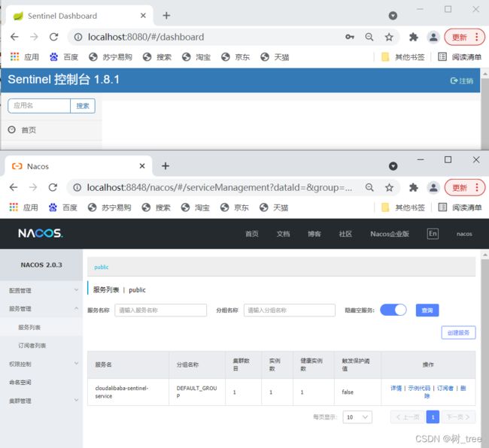Open 天猫 bookmark in Nacos window
Screen dimensions: 489x448
274,207
